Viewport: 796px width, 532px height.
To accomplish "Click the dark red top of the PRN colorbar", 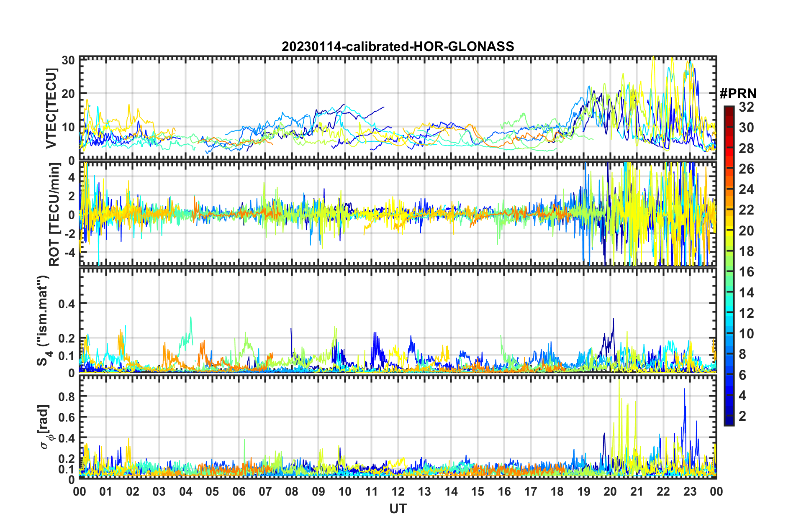I will pyautogui.click(x=729, y=110).
